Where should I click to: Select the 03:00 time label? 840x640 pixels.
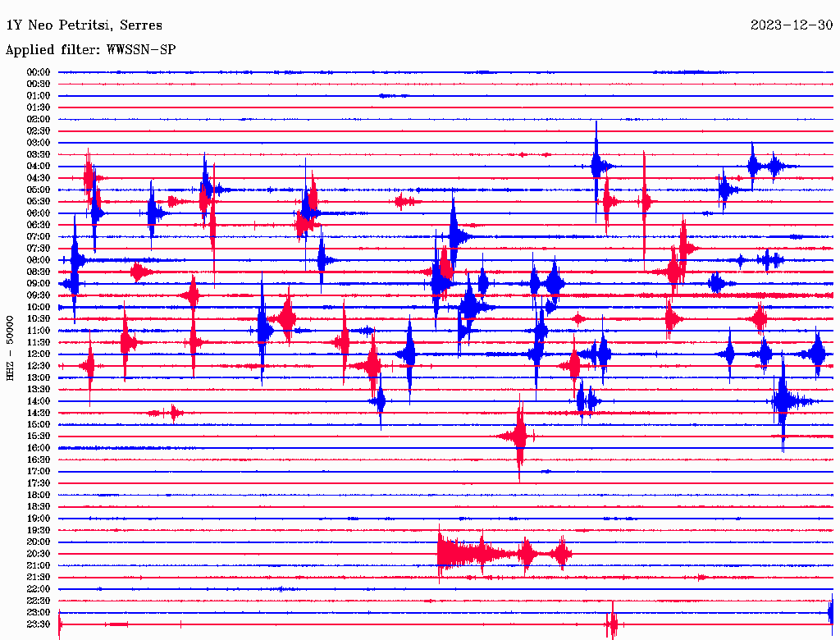(x=39, y=143)
